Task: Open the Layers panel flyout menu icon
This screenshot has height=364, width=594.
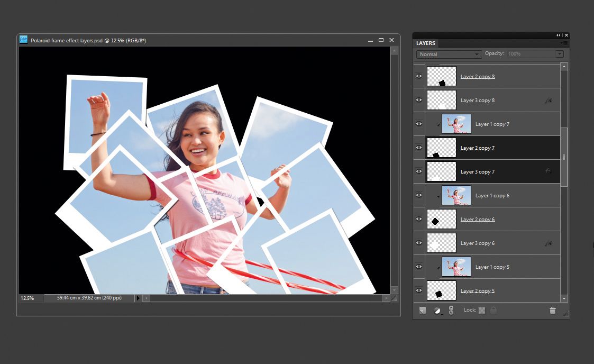Action: click(x=564, y=43)
